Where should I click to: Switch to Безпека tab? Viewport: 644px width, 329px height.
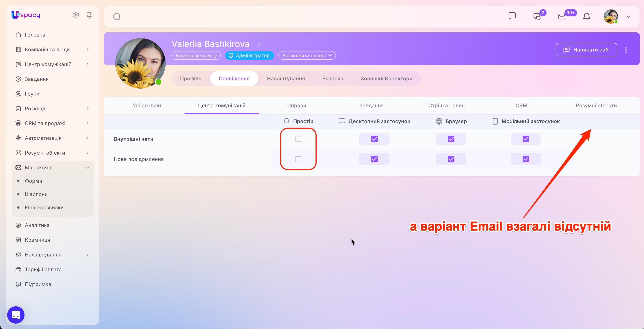tap(332, 78)
